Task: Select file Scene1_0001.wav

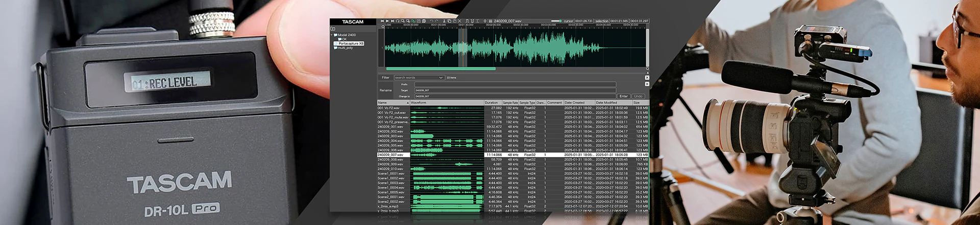Action: [391, 173]
